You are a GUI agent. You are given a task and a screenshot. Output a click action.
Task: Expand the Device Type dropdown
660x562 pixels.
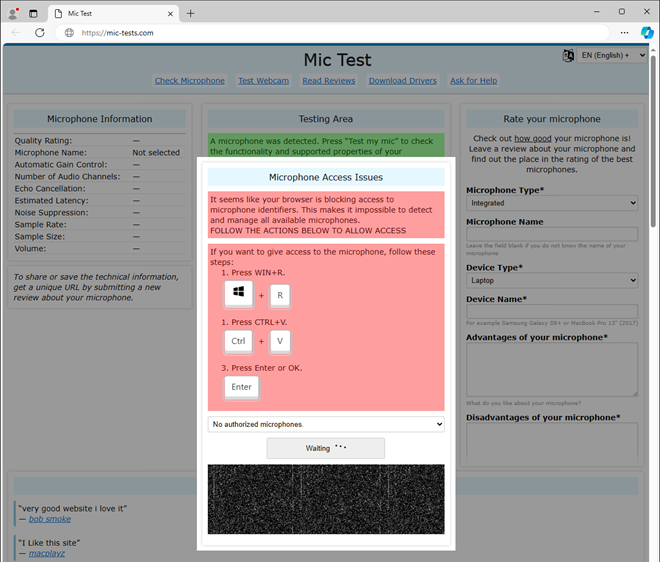(551, 281)
